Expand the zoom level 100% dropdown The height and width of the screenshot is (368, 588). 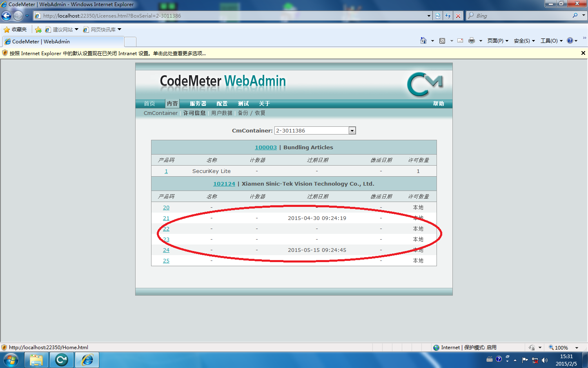pyautogui.click(x=577, y=348)
